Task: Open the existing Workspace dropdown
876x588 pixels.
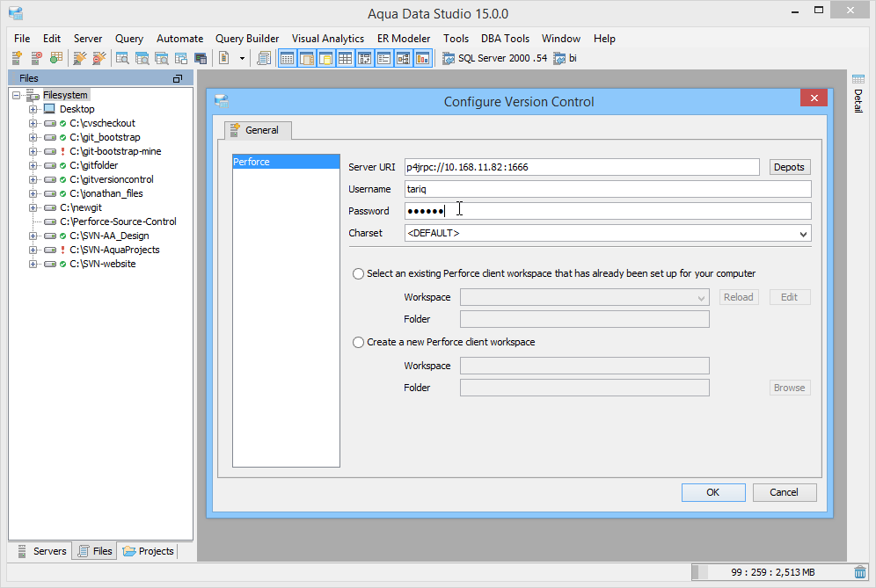Action: pyautogui.click(x=701, y=298)
